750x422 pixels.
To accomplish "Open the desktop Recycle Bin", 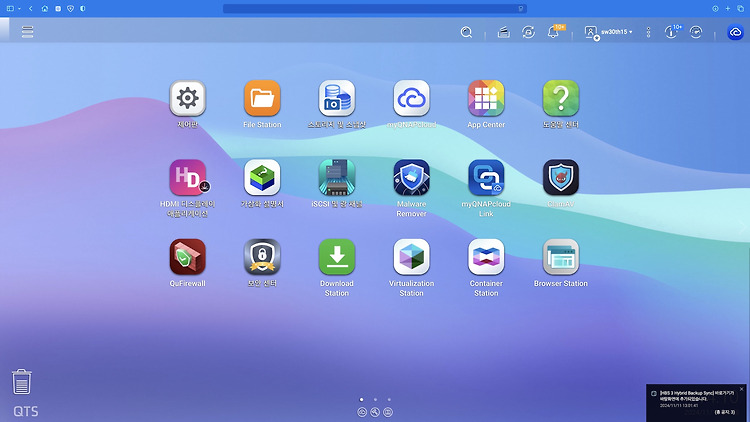I will pos(22,381).
